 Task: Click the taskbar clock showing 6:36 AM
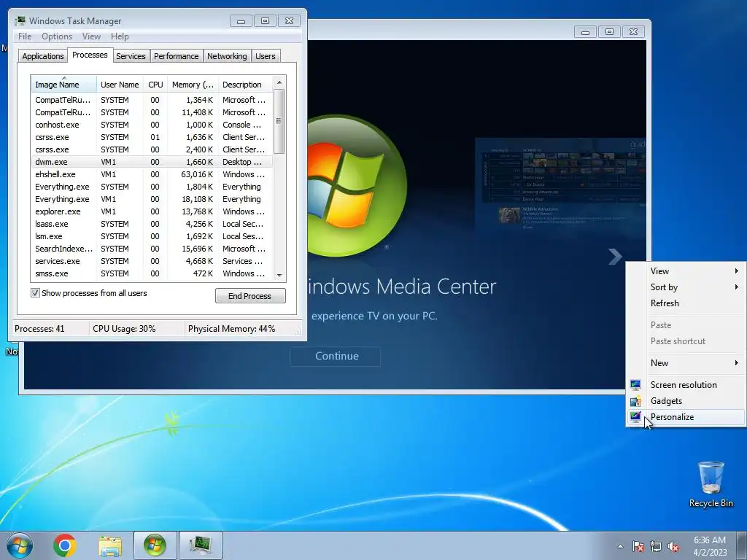[709, 546]
